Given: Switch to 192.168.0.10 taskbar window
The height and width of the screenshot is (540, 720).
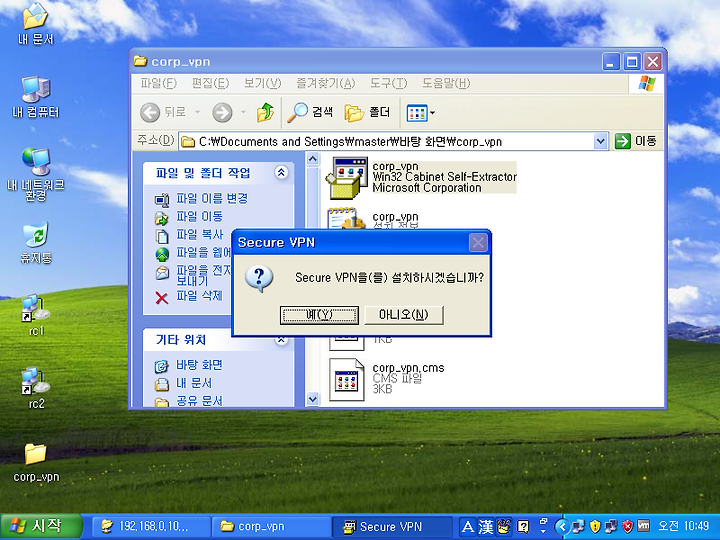Looking at the screenshot, I should tap(151, 526).
